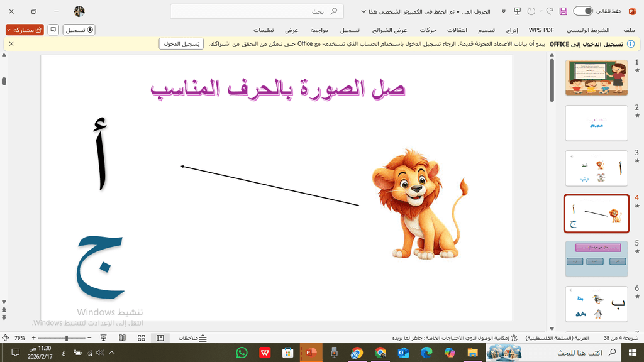Click the editor scrollbar up arrow

4,55
